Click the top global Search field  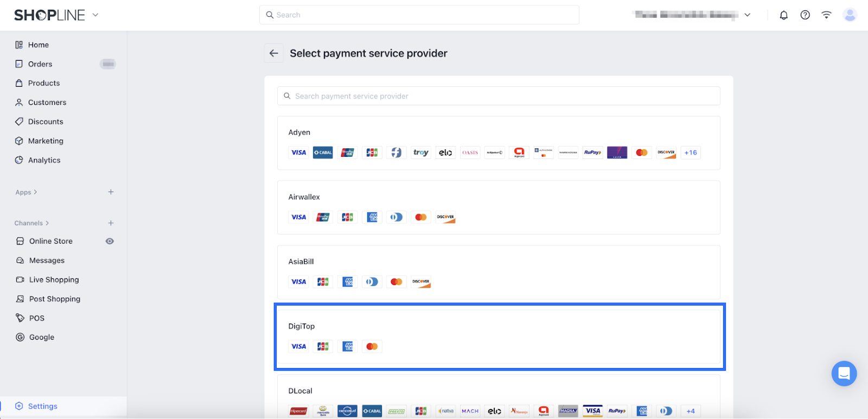click(x=419, y=15)
